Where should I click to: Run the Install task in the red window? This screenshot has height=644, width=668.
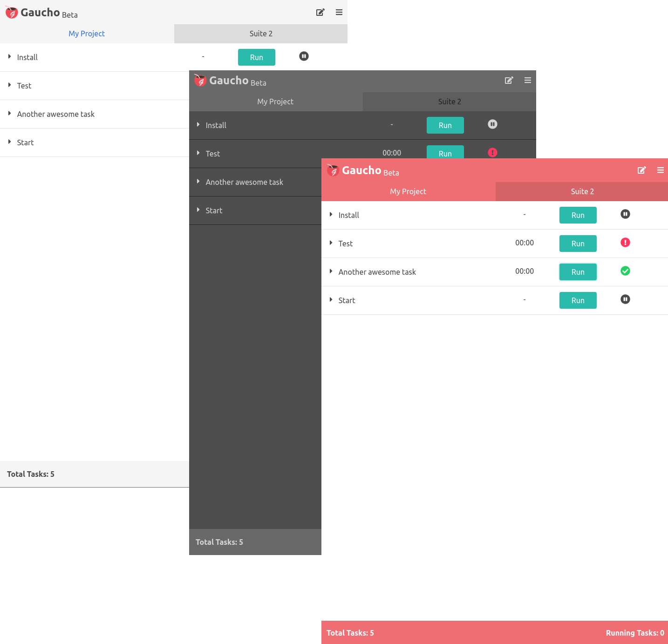tap(578, 215)
